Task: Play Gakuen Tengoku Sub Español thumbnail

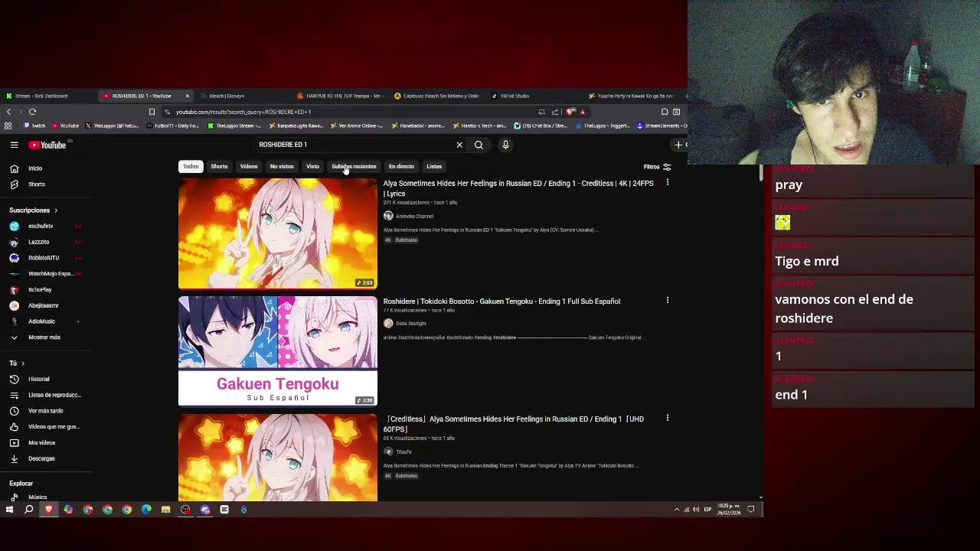Action: pyautogui.click(x=277, y=351)
